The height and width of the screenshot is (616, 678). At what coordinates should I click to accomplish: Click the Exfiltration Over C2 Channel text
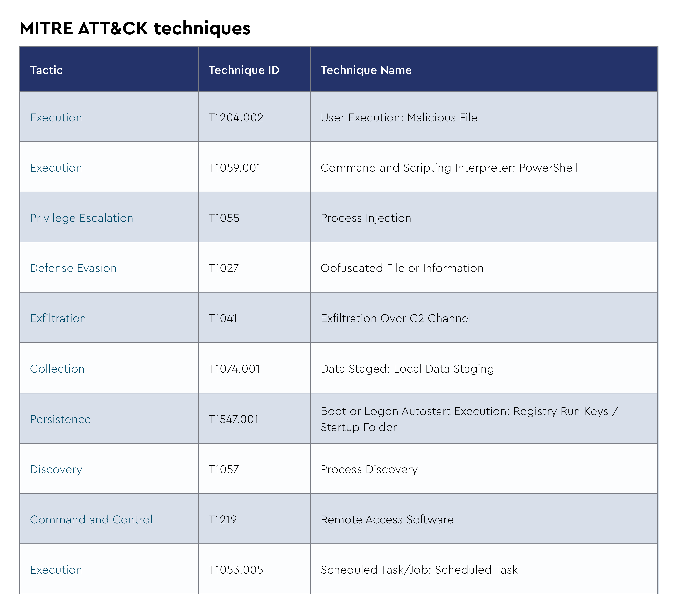(396, 318)
